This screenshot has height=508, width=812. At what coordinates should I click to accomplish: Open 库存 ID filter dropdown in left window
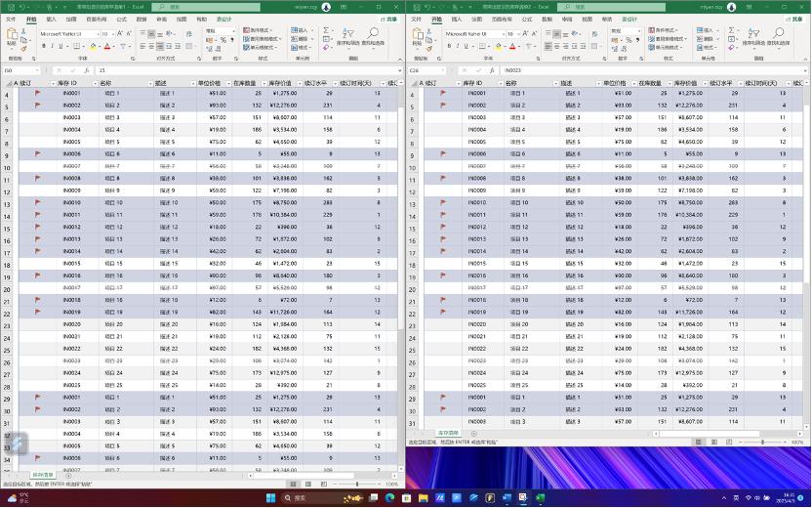(96, 83)
